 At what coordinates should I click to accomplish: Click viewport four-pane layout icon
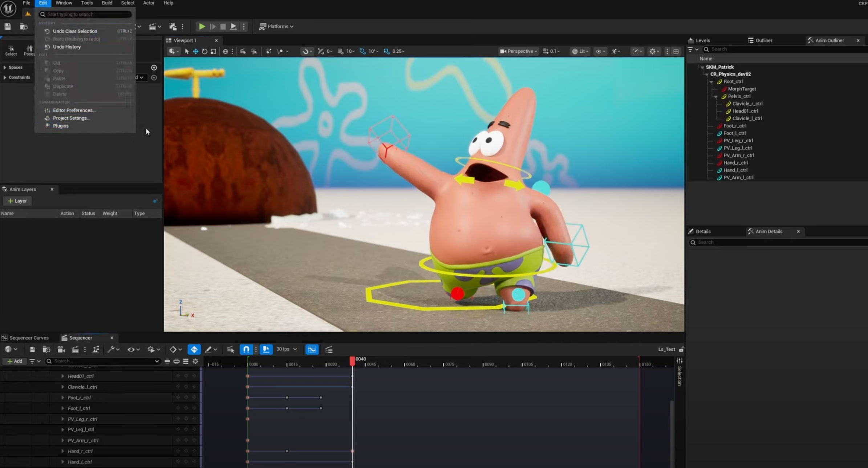tap(676, 51)
